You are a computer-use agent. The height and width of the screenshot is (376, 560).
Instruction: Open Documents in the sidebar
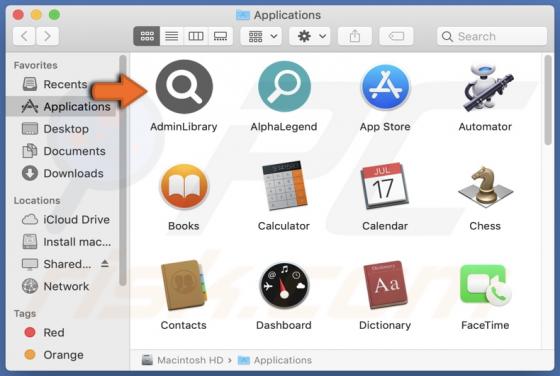tap(61, 151)
